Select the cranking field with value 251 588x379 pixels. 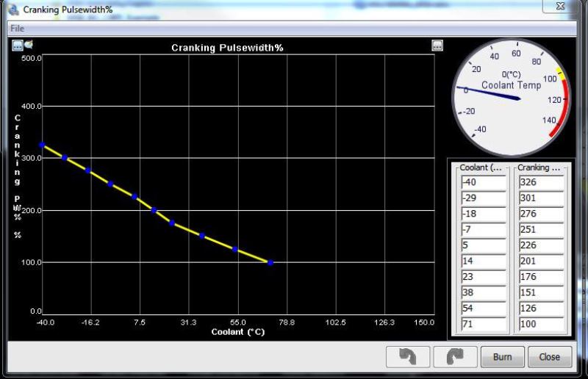pyautogui.click(x=540, y=229)
